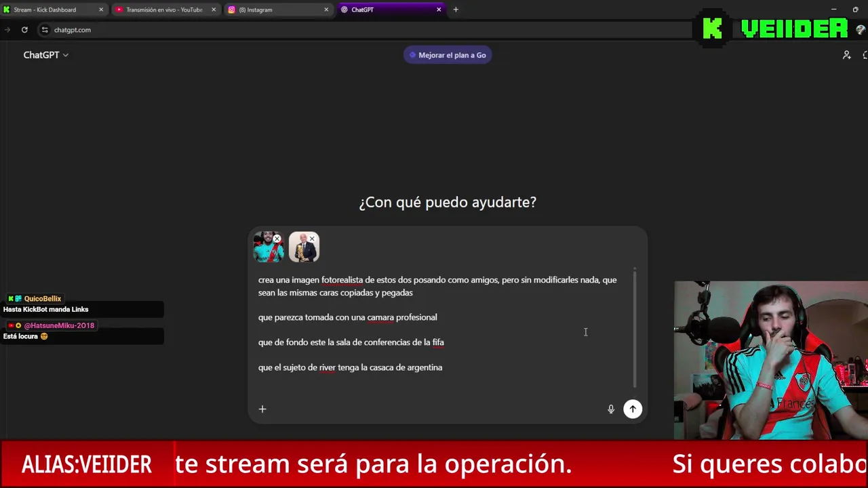Image resolution: width=868 pixels, height=488 pixels.
Task: Click the Instagram favicon on its tab
Action: click(232, 9)
